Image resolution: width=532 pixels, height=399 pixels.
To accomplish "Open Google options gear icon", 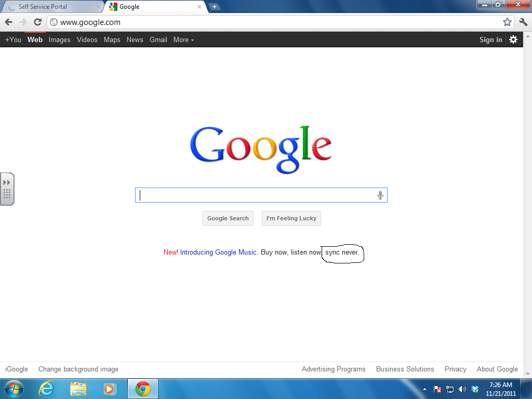I will [x=513, y=39].
